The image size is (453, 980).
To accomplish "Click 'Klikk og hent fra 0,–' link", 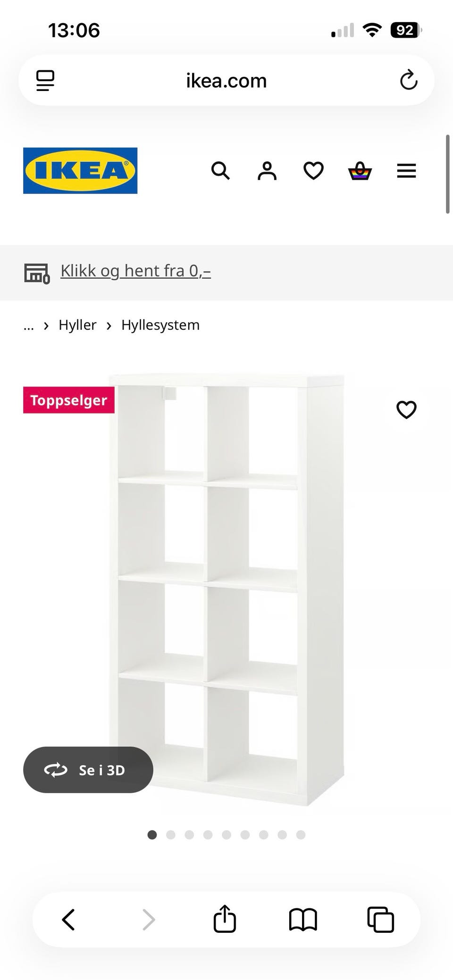I will [x=135, y=271].
